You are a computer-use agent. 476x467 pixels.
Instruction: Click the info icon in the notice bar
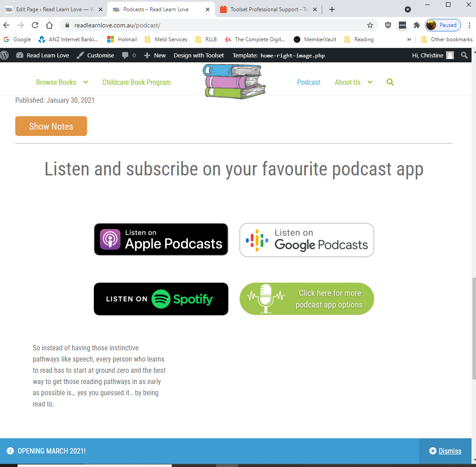(10, 451)
